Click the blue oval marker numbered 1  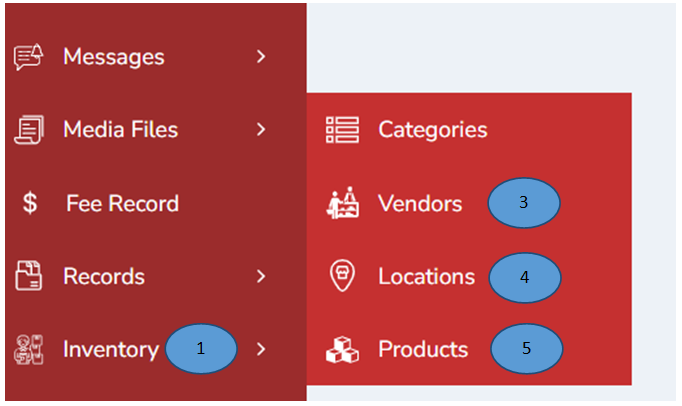coord(201,348)
